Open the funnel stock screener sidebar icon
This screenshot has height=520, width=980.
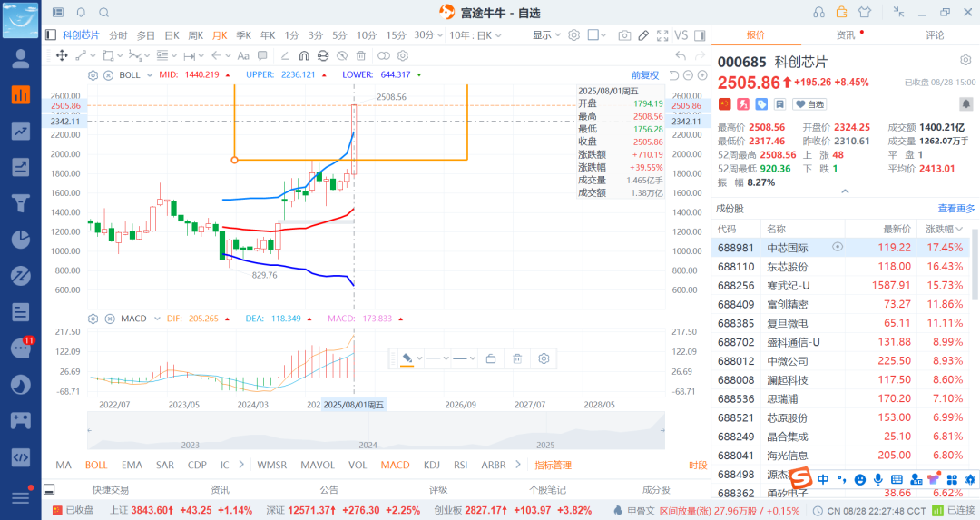point(21,203)
